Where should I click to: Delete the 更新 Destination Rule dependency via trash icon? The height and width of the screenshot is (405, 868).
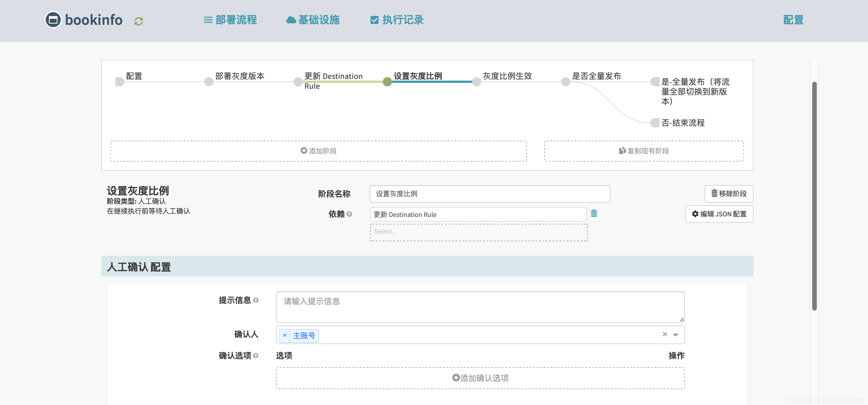pyautogui.click(x=594, y=213)
